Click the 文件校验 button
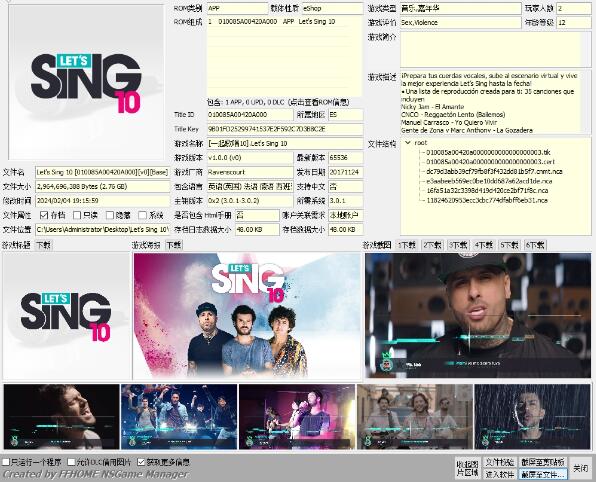The width and height of the screenshot is (596, 482). [499, 462]
